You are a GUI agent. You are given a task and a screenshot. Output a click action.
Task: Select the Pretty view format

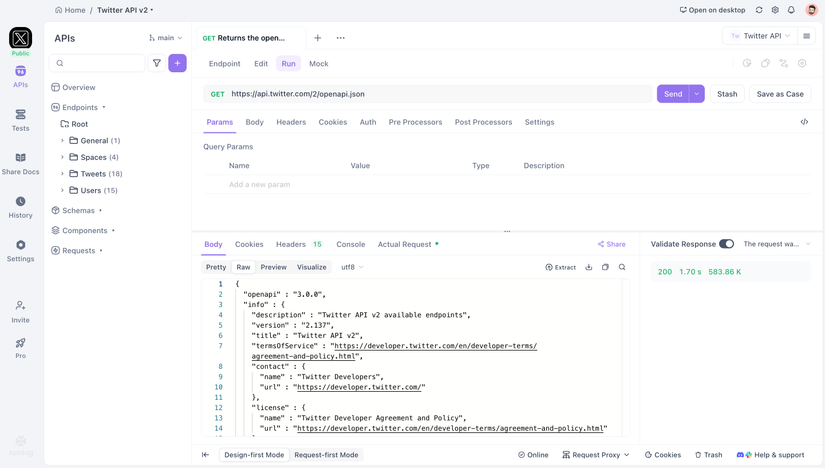(216, 267)
